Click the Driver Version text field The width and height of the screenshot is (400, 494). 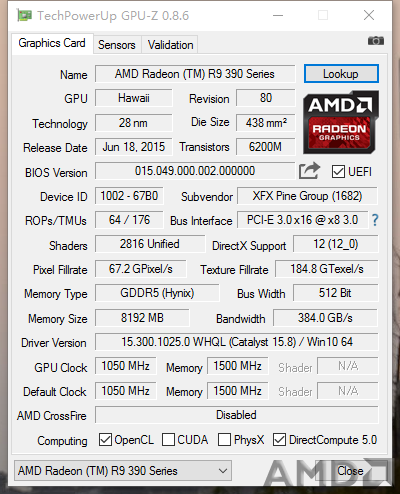pos(237,342)
